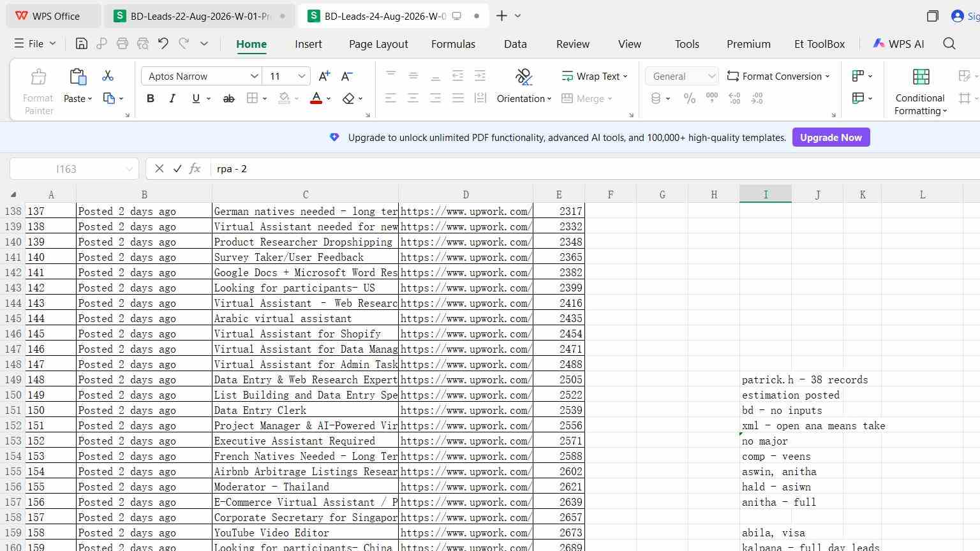Click the Upgrade Now button
The height and width of the screenshot is (551, 980).
coord(831,137)
